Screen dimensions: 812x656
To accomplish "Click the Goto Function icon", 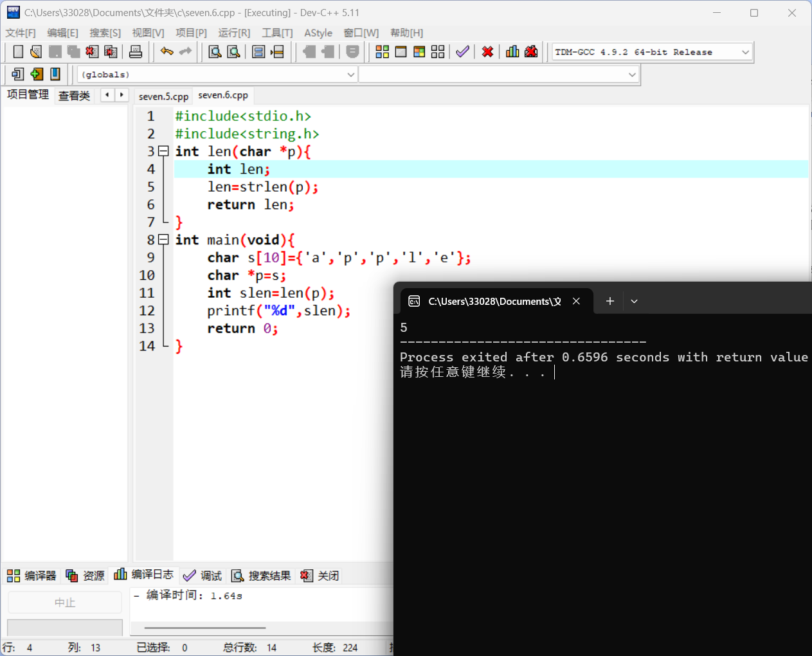I will click(258, 51).
